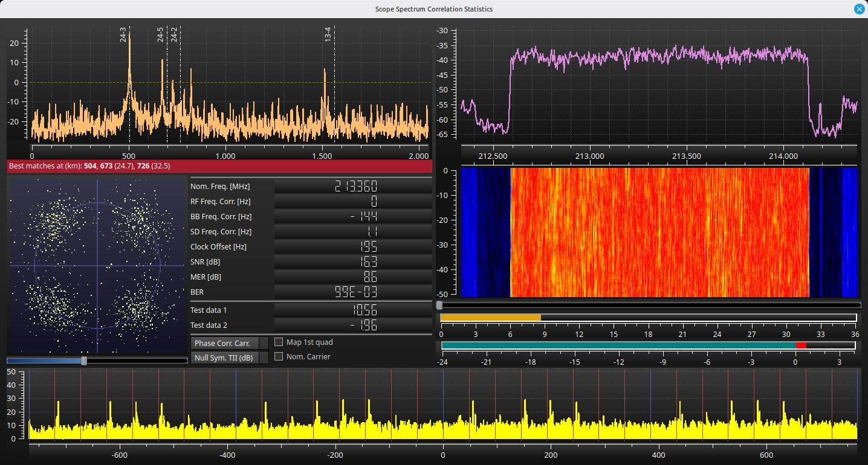Click the red segment of the teal level meter
This screenshot has height=465, width=868.
(x=801, y=345)
